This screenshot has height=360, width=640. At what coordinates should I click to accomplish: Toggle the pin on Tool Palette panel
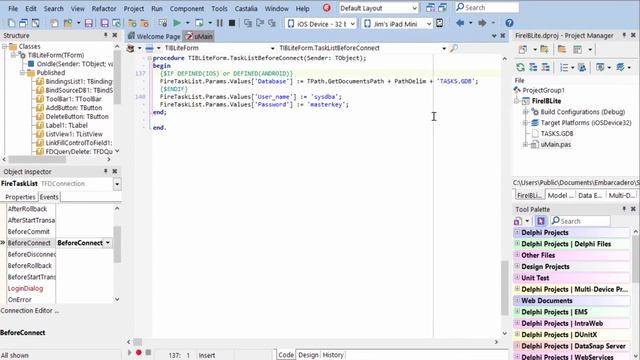pyautogui.click(x=624, y=209)
